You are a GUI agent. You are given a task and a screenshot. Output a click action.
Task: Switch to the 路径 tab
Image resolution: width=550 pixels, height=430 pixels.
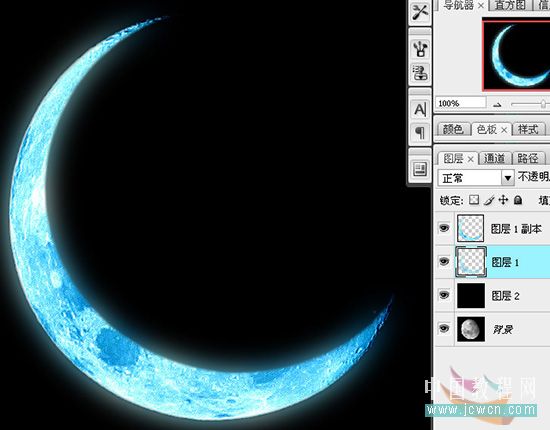(528, 159)
